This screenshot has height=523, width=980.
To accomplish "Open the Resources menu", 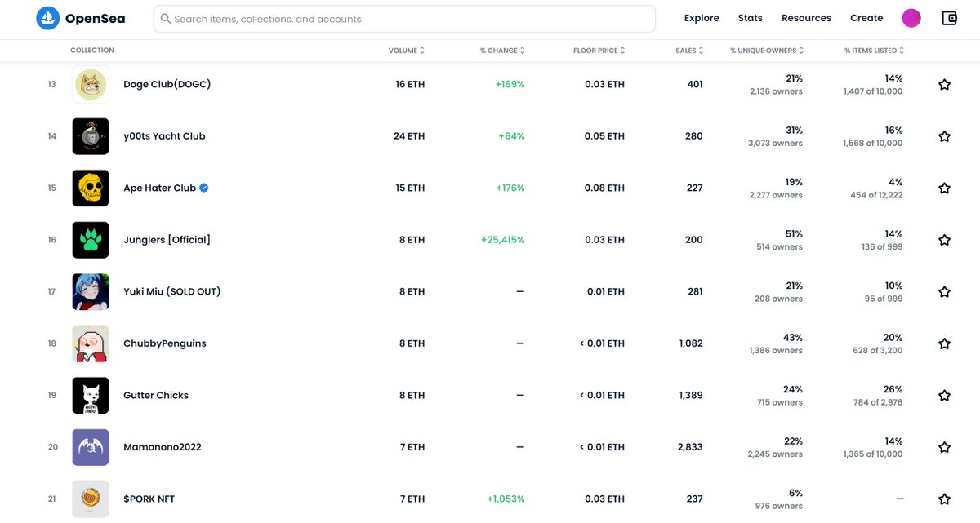I will (x=806, y=18).
